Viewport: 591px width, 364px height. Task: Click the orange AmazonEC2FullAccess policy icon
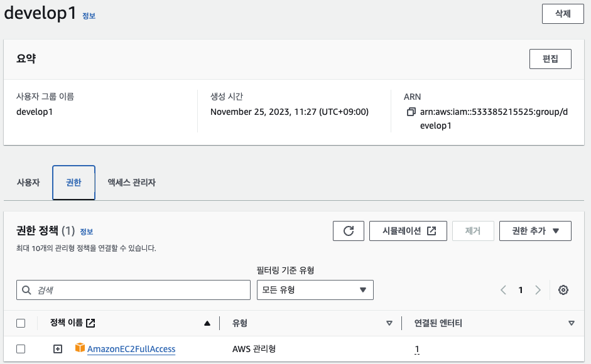pos(80,348)
